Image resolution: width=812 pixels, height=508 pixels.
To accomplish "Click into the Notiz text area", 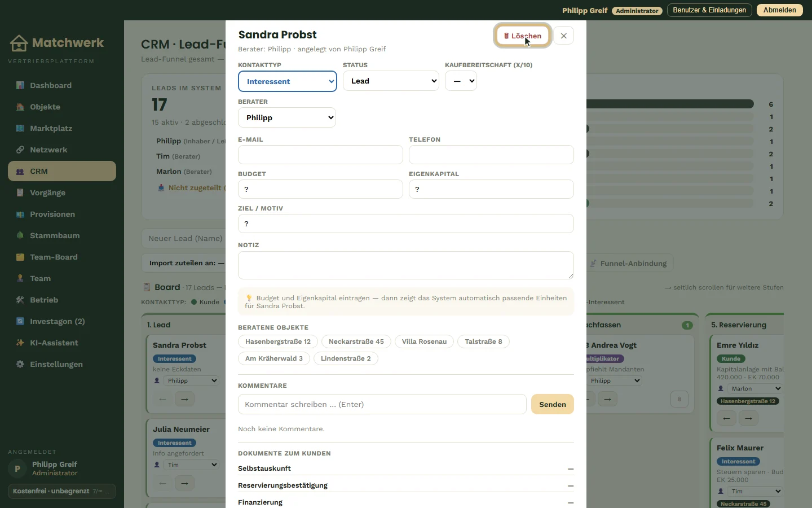I will click(406, 265).
